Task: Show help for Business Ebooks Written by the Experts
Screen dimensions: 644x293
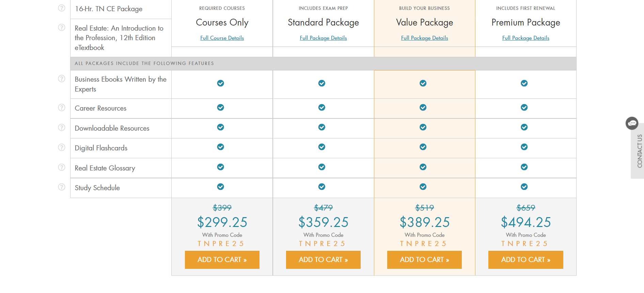Action: (62, 79)
